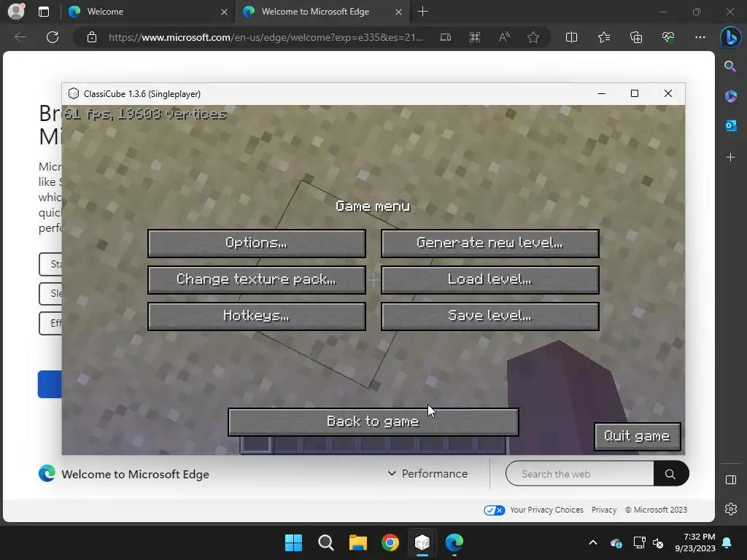Click the OneDrive cloud tray icon
The height and width of the screenshot is (560, 747).
pos(616,543)
